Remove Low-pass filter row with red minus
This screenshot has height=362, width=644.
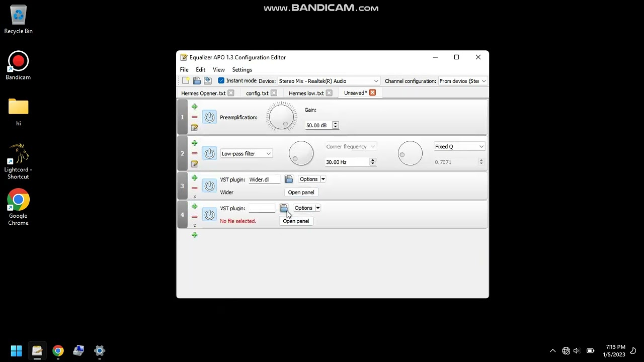coord(194,153)
